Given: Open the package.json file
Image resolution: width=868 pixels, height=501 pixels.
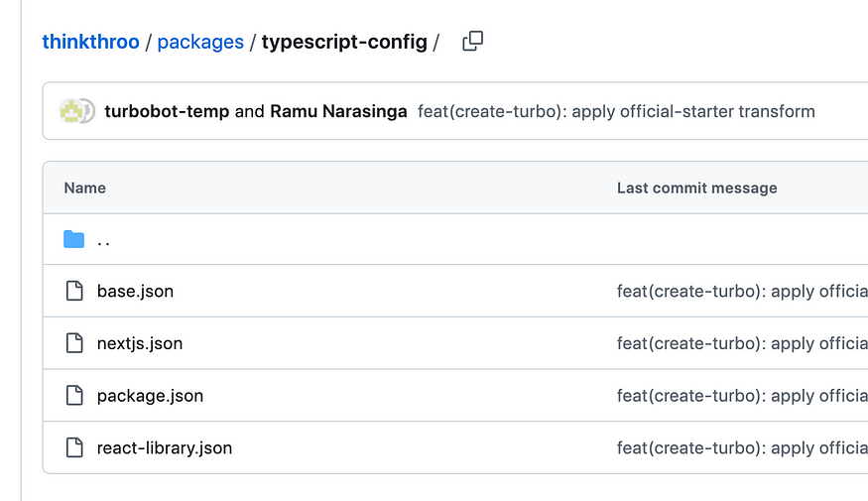Looking at the screenshot, I should [150, 396].
